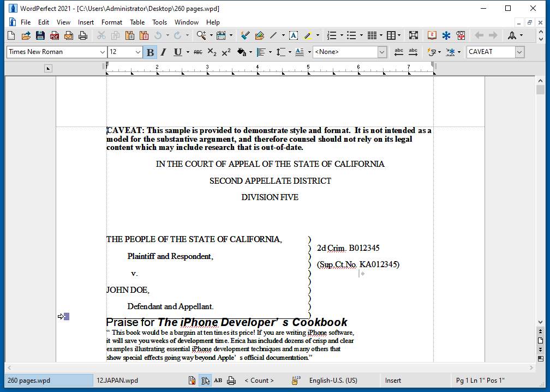Click the Find Previous abc left-arrow icon
This screenshot has height=392, width=550.
tap(399, 52)
